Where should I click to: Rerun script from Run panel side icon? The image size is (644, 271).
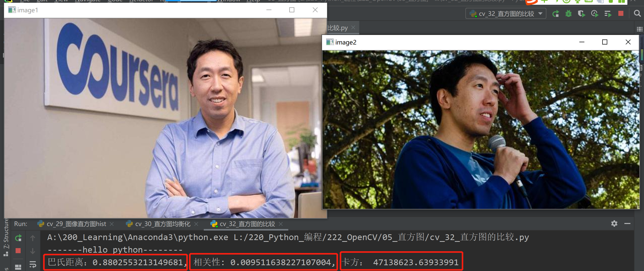[18, 238]
